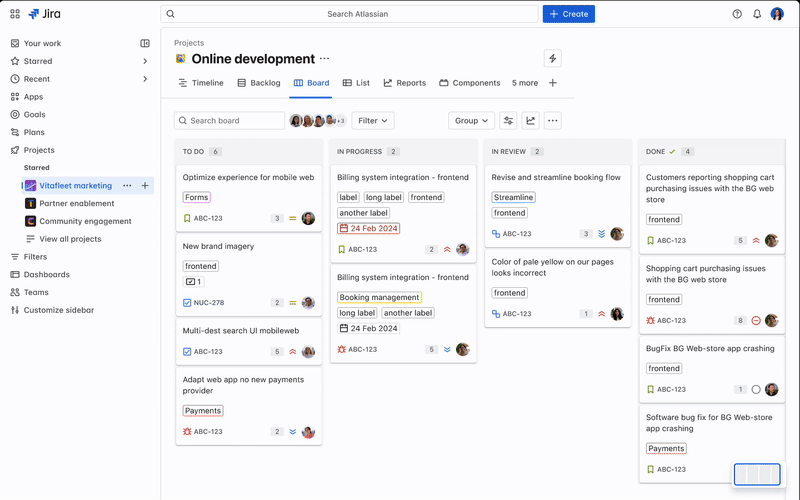This screenshot has width=800, height=500.
Task: Expand the Recent sidebar section
Action: (145, 79)
